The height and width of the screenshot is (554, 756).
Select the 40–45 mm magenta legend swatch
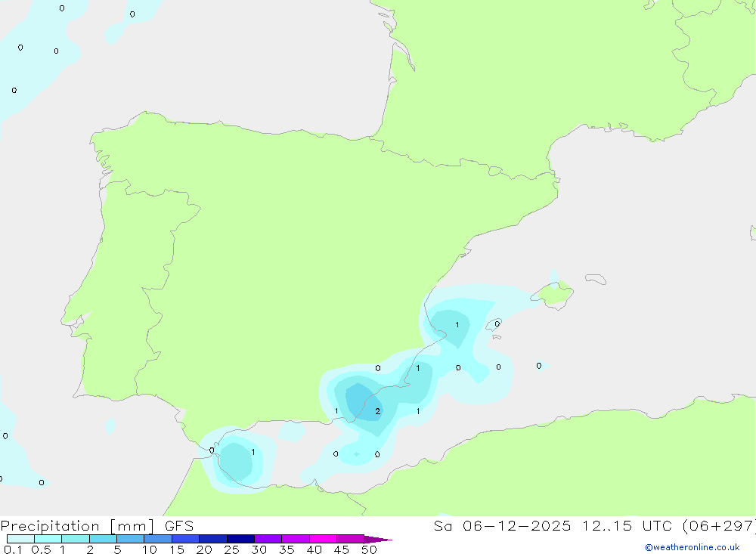pos(323,539)
